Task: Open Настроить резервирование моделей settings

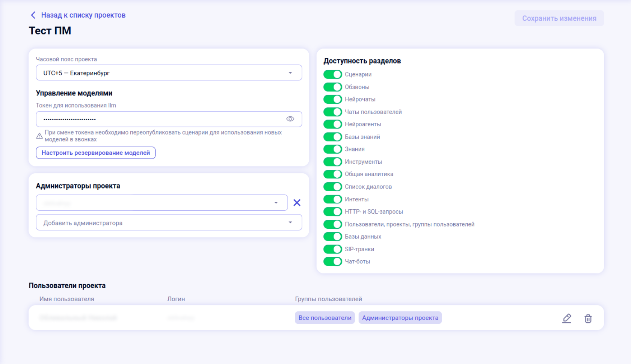Action: point(96,153)
